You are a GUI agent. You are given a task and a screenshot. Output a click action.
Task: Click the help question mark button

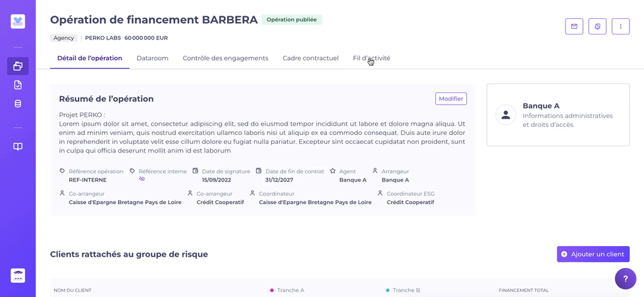point(625,278)
